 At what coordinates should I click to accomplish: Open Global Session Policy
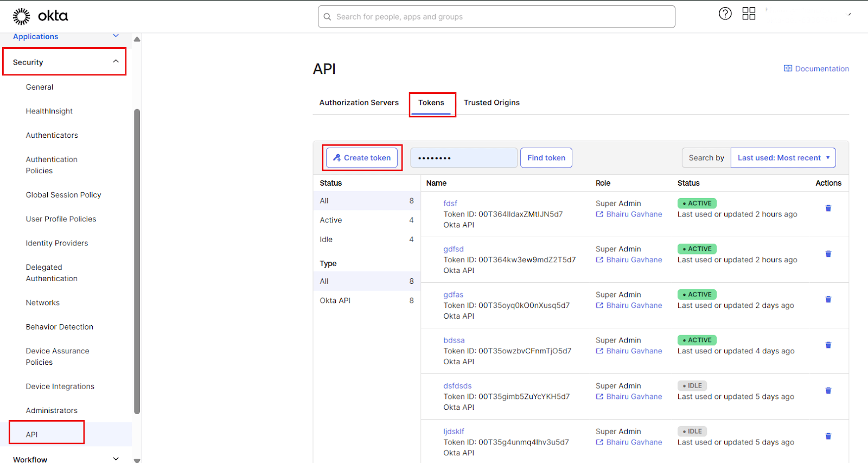pos(63,195)
